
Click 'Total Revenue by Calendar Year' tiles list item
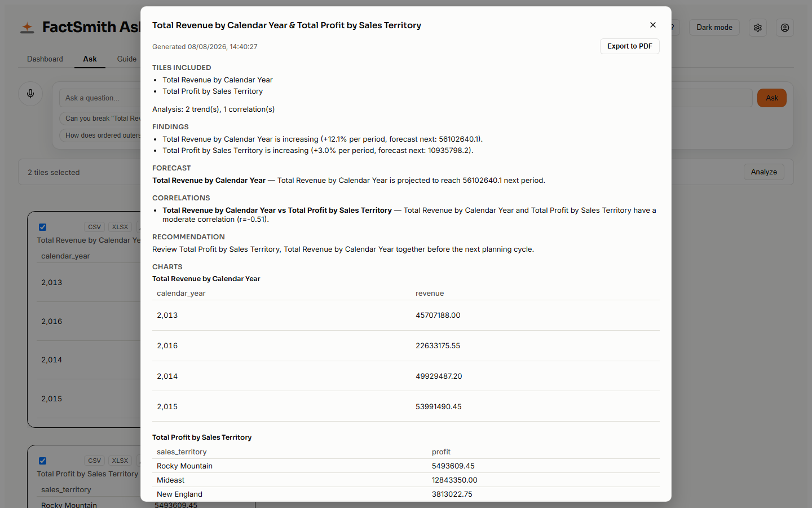pos(218,80)
